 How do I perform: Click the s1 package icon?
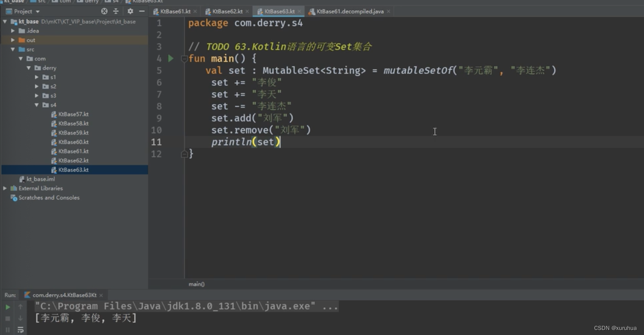45,77
